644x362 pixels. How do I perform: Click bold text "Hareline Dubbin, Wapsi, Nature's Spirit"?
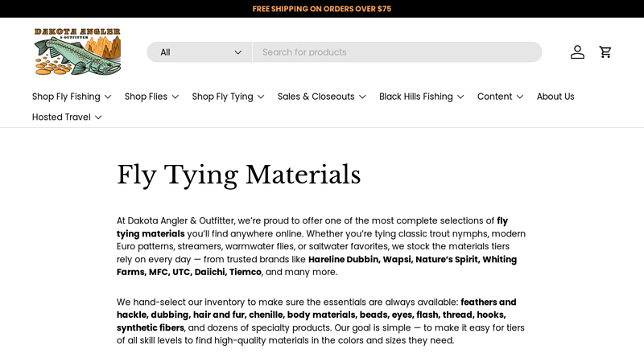[x=393, y=259]
